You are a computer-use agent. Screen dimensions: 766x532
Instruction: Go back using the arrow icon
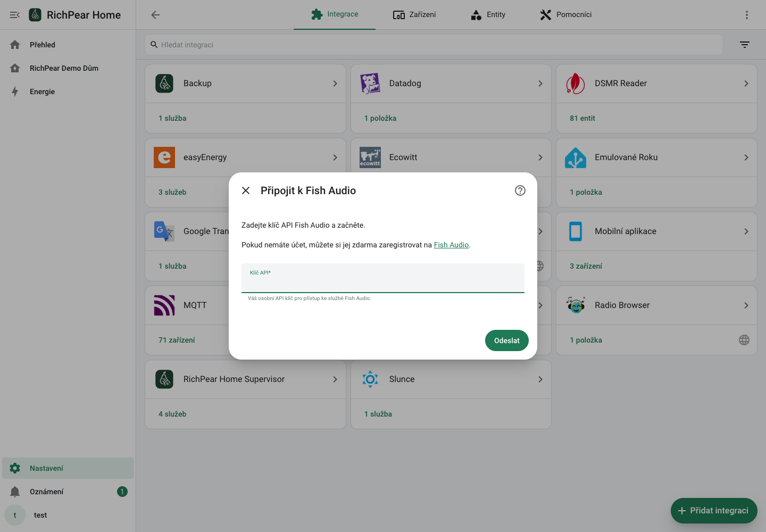pos(155,15)
